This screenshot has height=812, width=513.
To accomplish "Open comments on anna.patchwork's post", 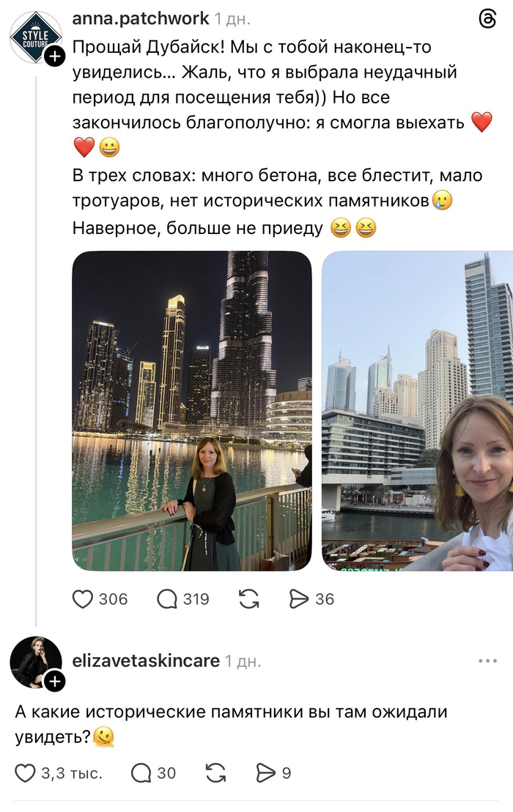I will pyautogui.click(x=168, y=599).
